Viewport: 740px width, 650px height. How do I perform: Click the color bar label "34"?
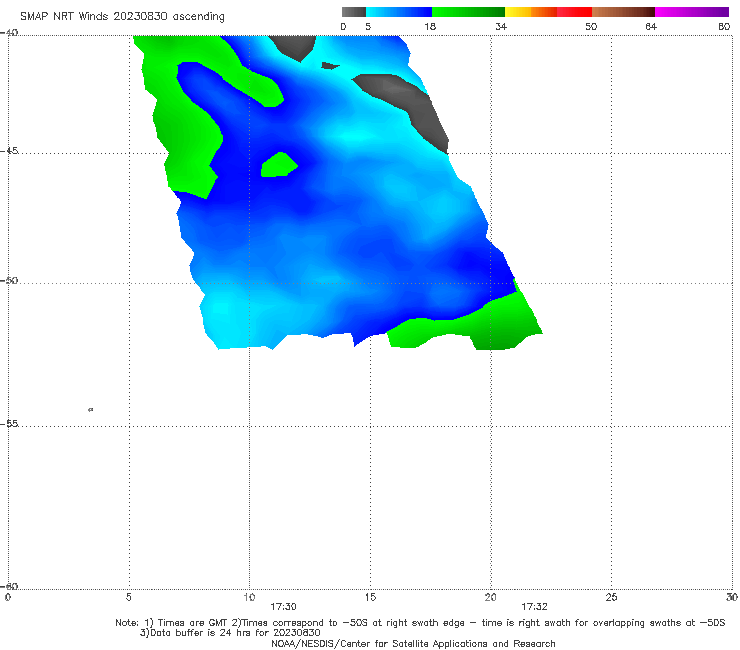click(501, 26)
